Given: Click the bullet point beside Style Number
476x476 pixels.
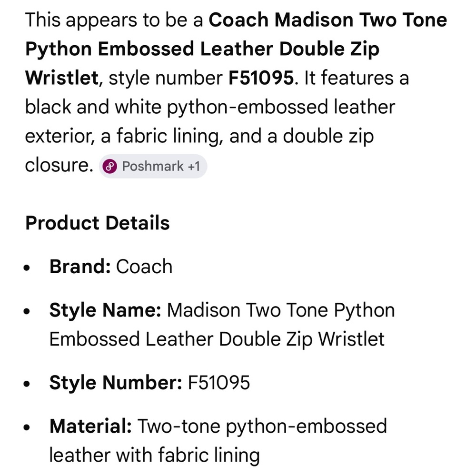Looking at the screenshot, I should [x=28, y=384].
